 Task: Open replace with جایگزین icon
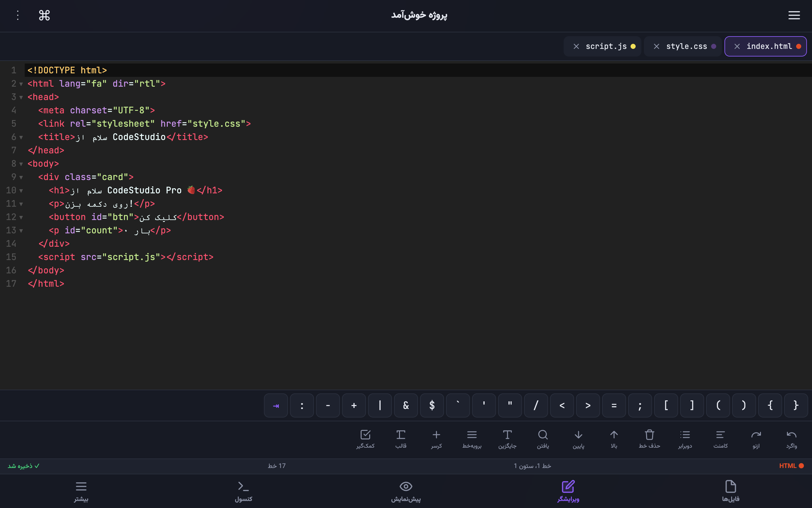(x=507, y=439)
